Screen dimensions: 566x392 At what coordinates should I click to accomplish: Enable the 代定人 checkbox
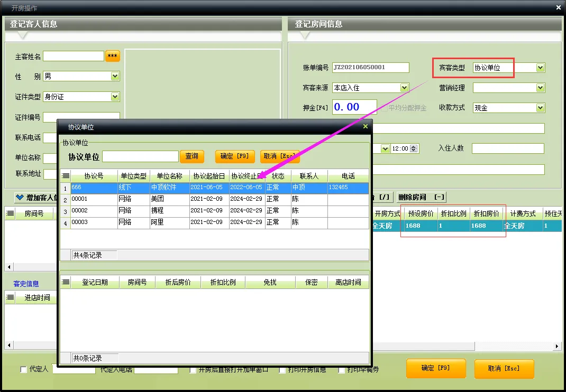23,369
